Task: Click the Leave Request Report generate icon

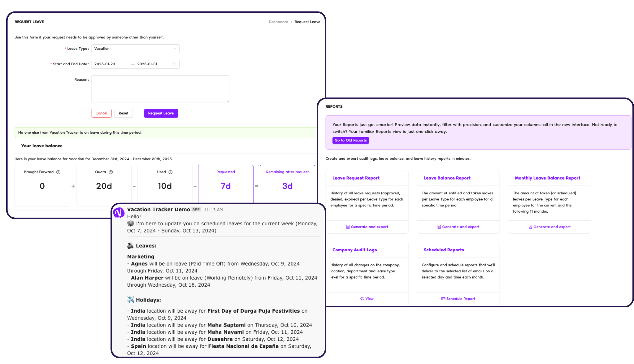Action: point(348,226)
